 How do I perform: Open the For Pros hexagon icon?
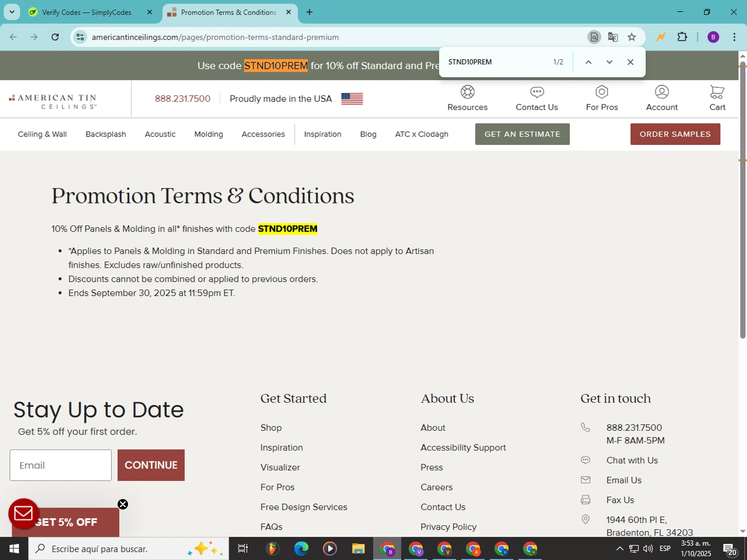click(x=602, y=92)
